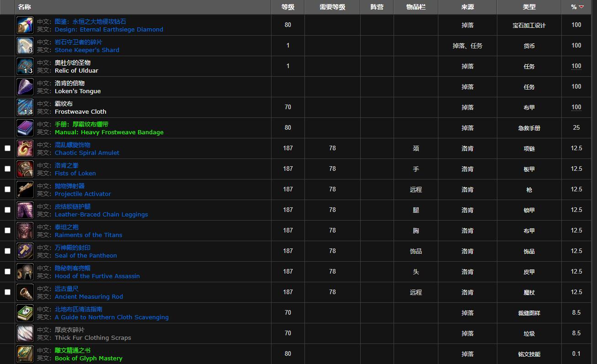Click the Fists of Loken gauntlet icon
This screenshot has width=597, height=364.
coord(25,169)
